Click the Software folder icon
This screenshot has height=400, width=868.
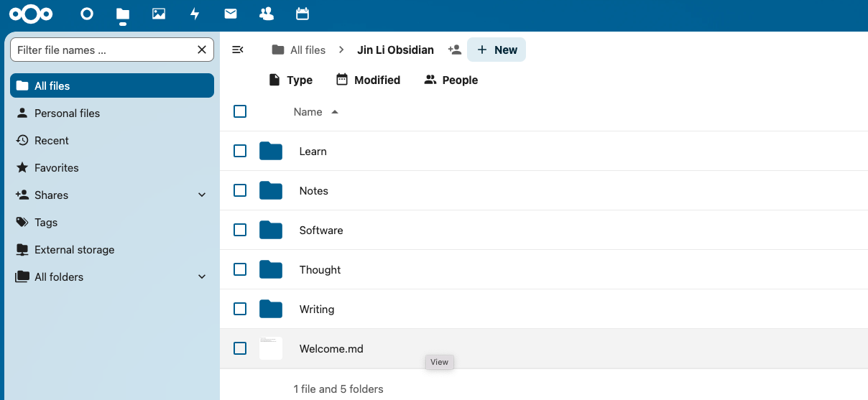(x=271, y=230)
